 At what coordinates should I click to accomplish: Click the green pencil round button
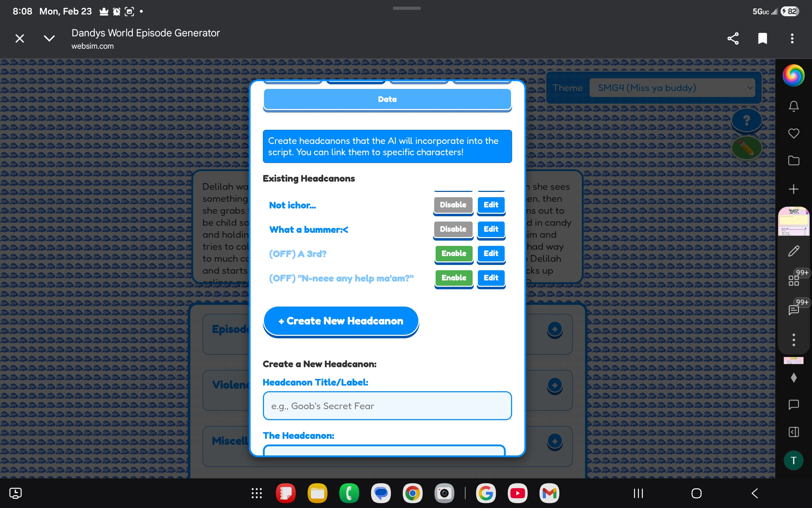pyautogui.click(x=746, y=148)
